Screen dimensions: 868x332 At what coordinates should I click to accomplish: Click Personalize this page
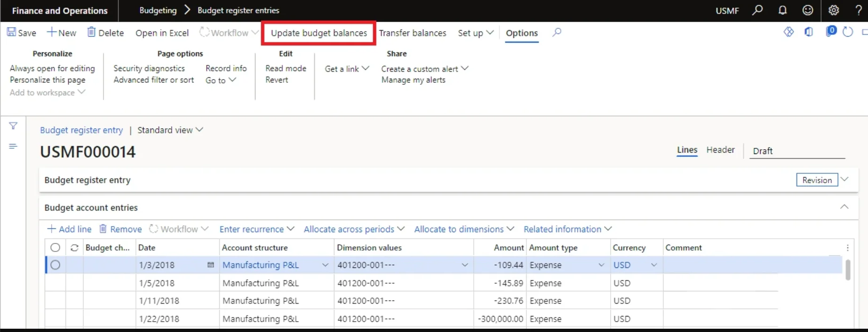tap(48, 80)
